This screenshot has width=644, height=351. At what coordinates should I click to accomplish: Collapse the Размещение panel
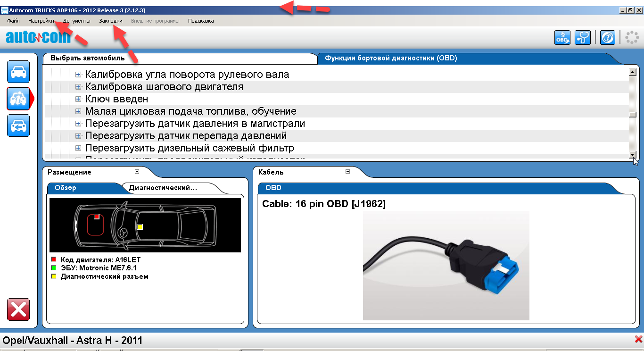click(x=137, y=172)
